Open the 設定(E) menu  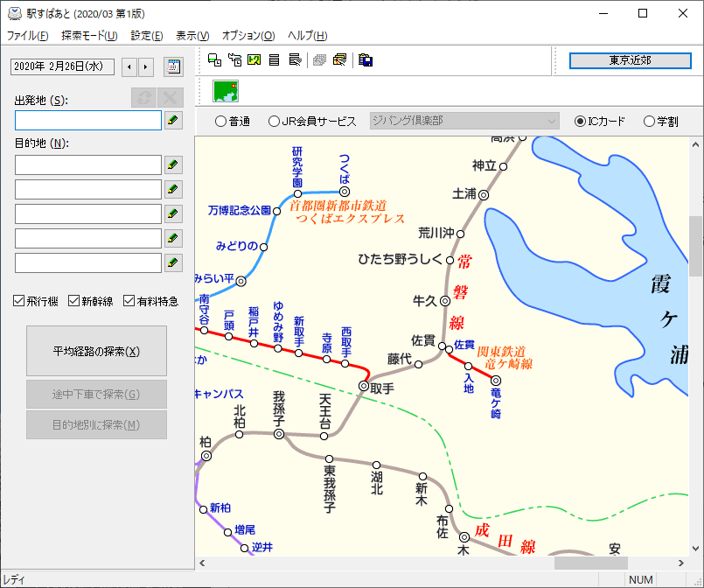coord(146,36)
